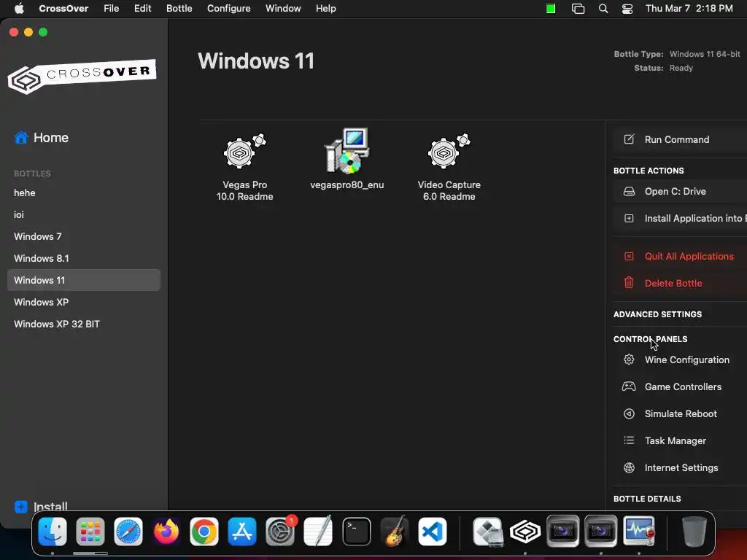
Task: Open the Bottle menu
Action: (x=179, y=9)
